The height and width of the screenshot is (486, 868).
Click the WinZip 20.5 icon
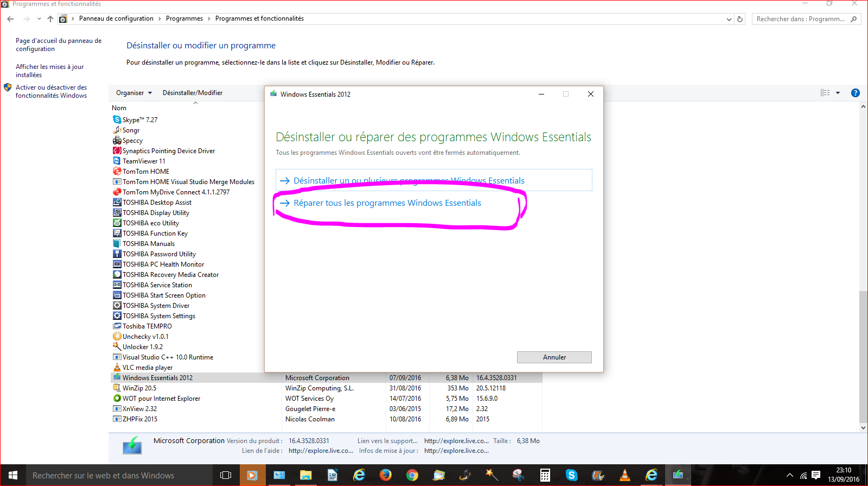pyautogui.click(x=117, y=388)
